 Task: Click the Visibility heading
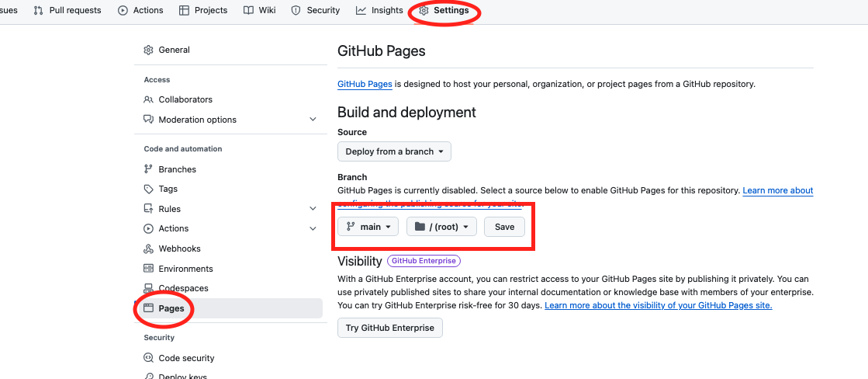pyautogui.click(x=360, y=261)
